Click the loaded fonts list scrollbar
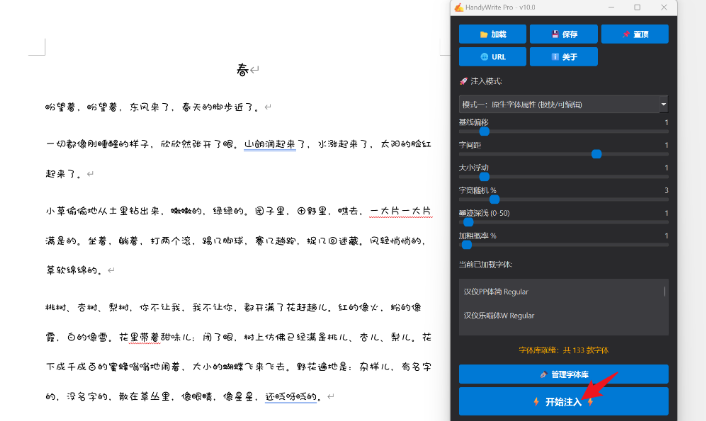This screenshot has width=706, height=421. (665, 292)
